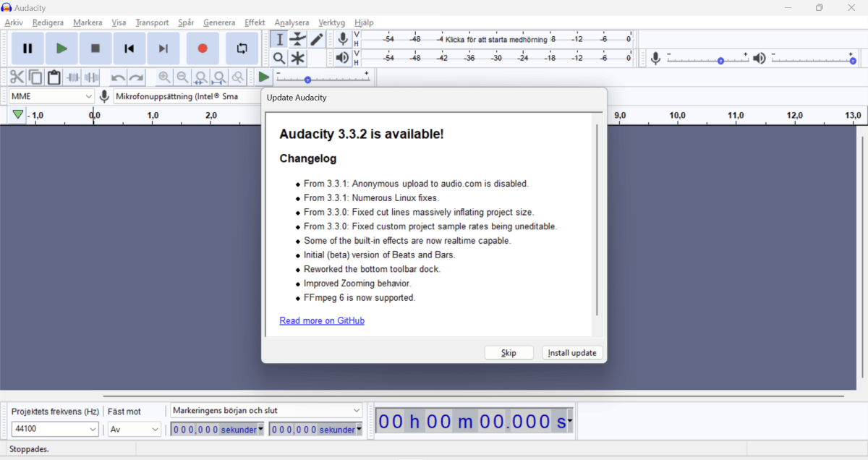The image size is (868, 460).
Task: Open the Effekt menu
Action: point(255,22)
